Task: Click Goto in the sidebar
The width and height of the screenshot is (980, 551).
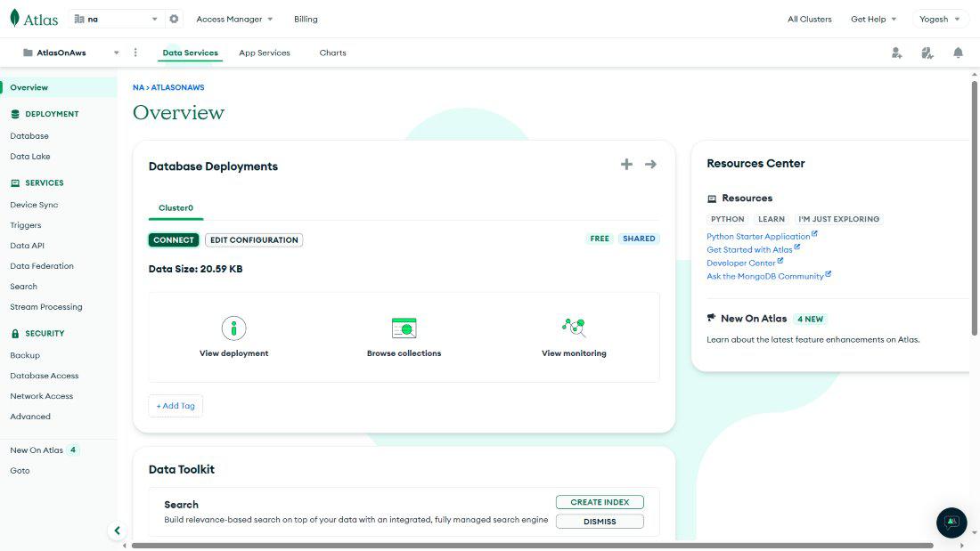Action: tap(20, 471)
